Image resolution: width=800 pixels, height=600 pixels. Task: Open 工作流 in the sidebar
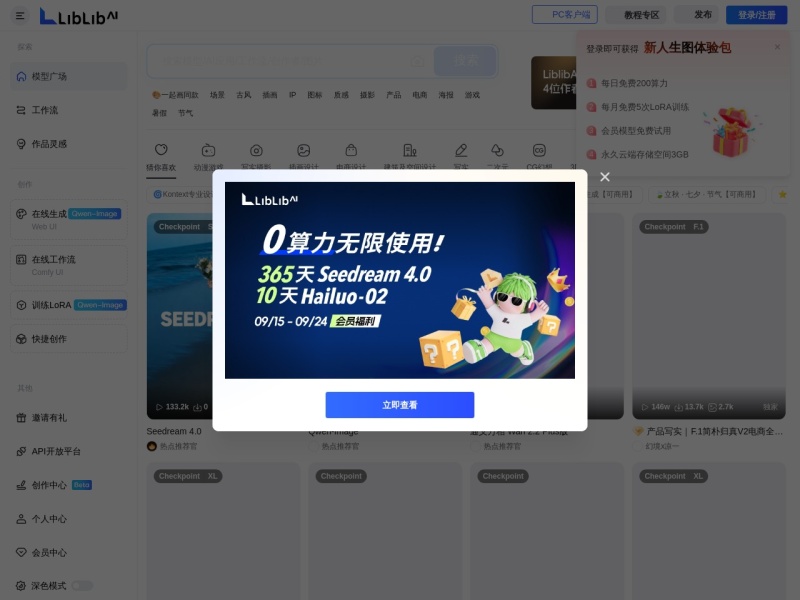pyautogui.click(x=69, y=110)
